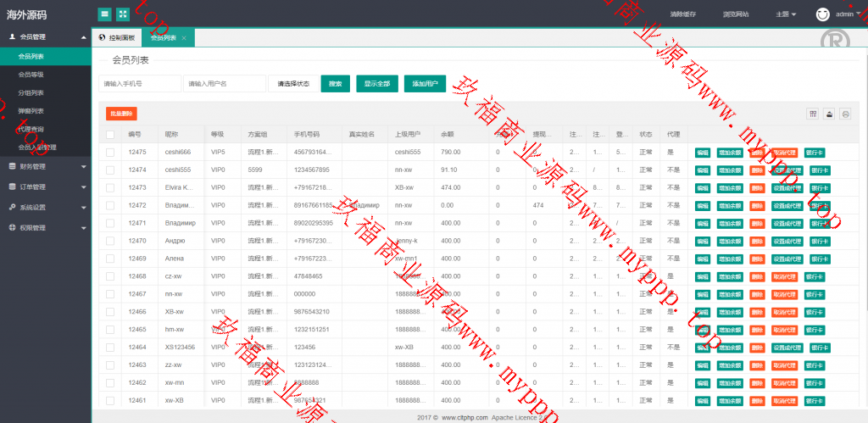Screen dimensions: 868x423
Task: Click the 清除缓存 link in top bar
Action: coord(682,14)
